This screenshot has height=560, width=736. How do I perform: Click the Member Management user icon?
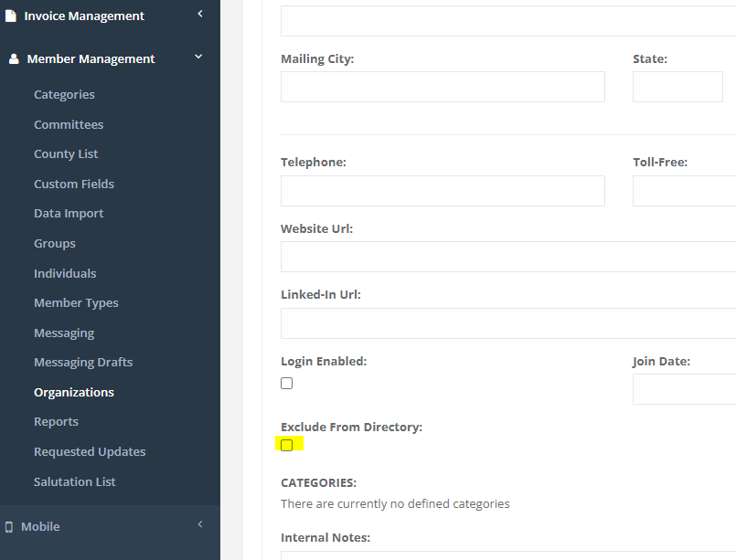pos(13,58)
